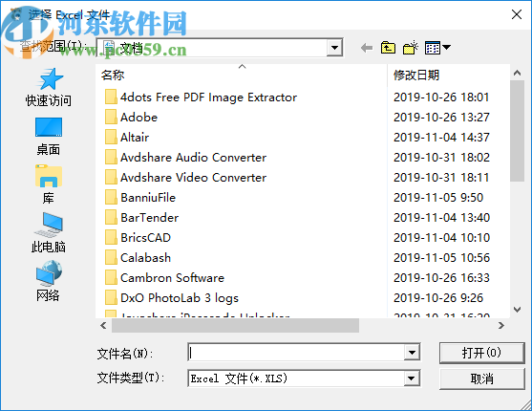This screenshot has width=532, height=411.
Task: Focus the 文件名 input field
Action: pos(296,353)
